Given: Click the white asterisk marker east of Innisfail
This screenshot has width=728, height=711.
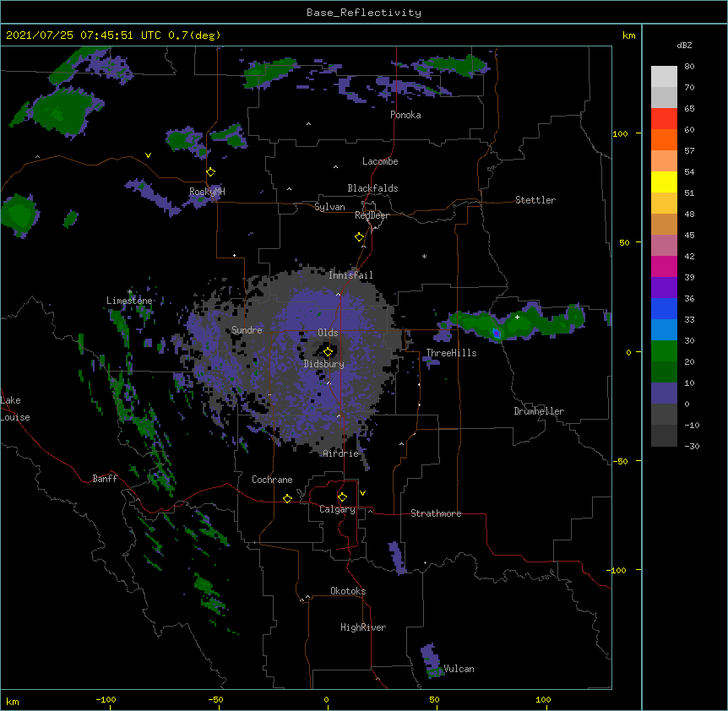Looking at the screenshot, I should (x=424, y=256).
